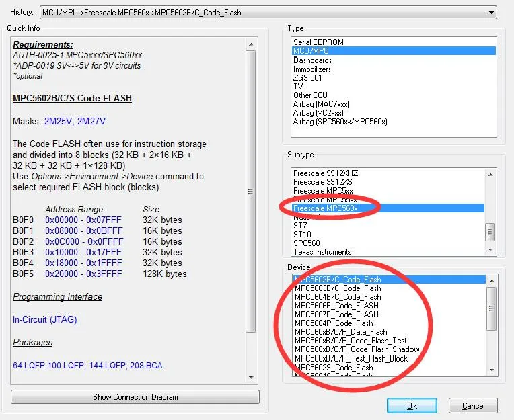Viewport: 514px width, 420px height.
Task: Select Texas Instruments subtype
Action: coord(388,252)
